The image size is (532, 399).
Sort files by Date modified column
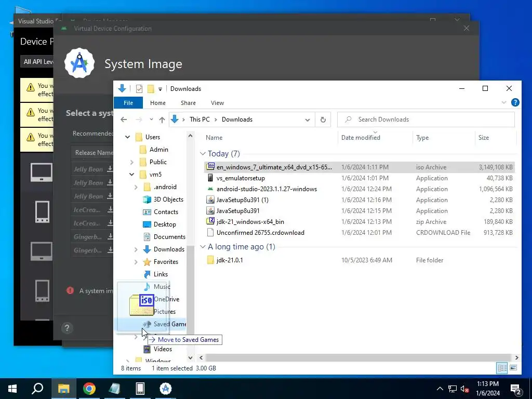pyautogui.click(x=361, y=138)
